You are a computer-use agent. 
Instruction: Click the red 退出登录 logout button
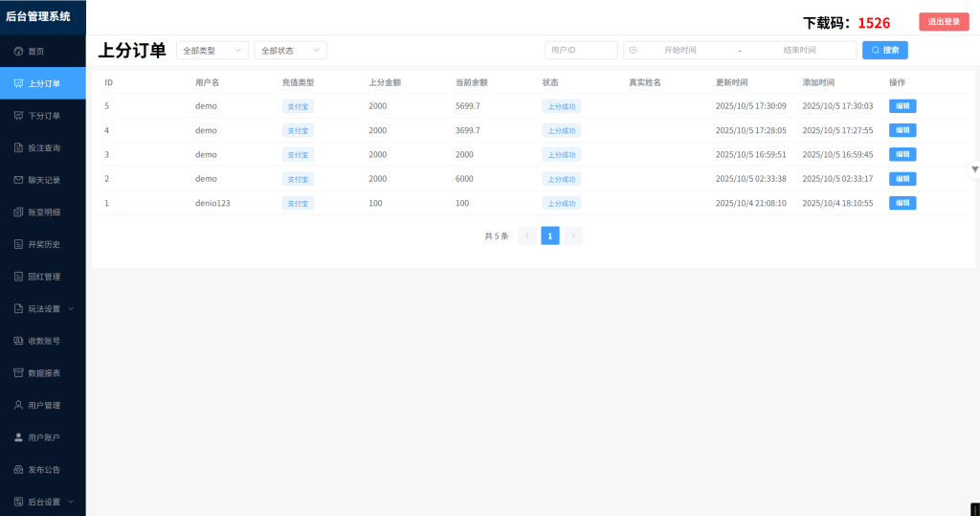(944, 22)
